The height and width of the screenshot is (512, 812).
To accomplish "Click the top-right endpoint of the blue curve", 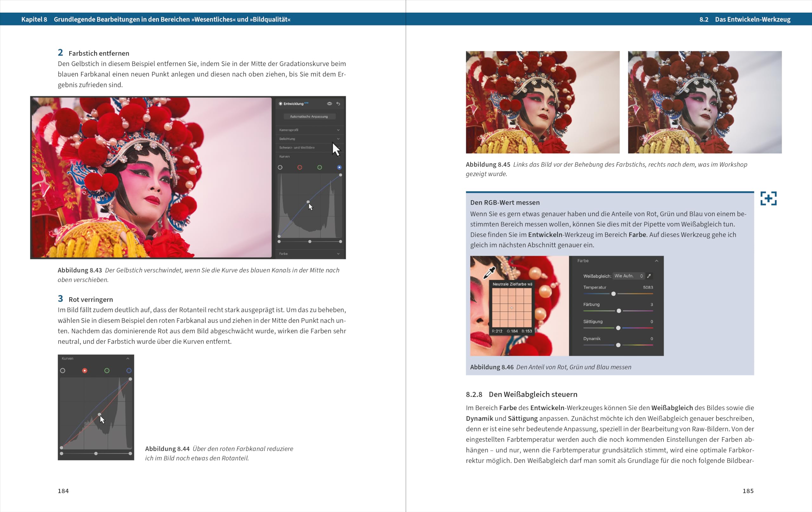I will 341,175.
